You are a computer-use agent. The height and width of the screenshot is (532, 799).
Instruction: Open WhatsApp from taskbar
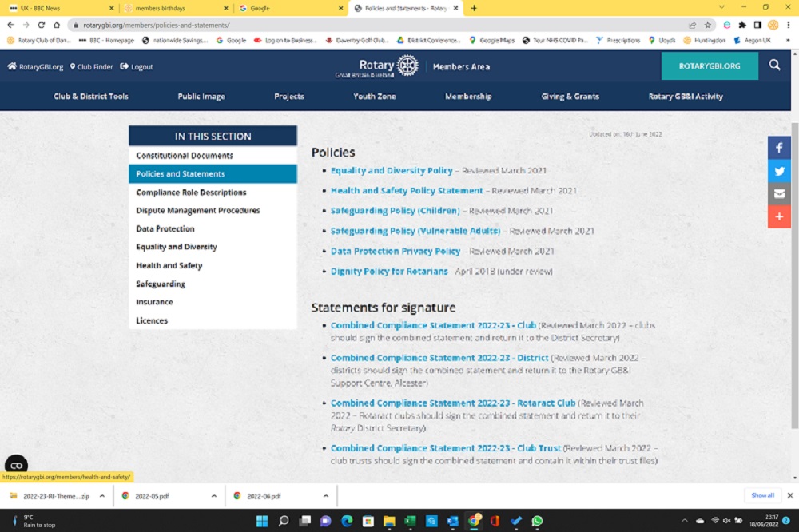point(537,521)
